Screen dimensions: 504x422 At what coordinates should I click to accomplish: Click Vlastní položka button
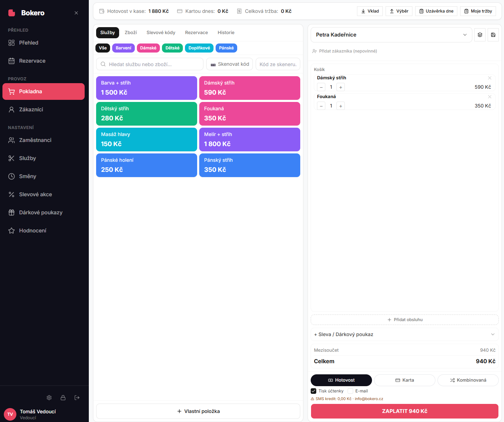[198, 411]
